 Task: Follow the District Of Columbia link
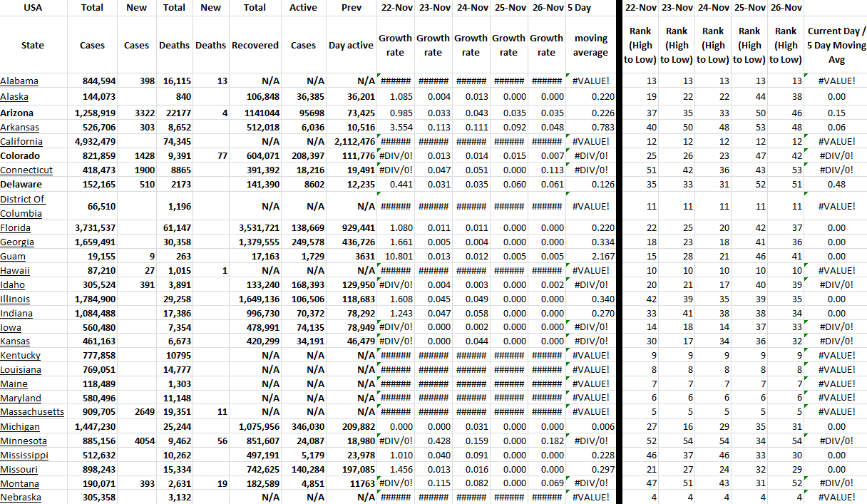pos(22,206)
